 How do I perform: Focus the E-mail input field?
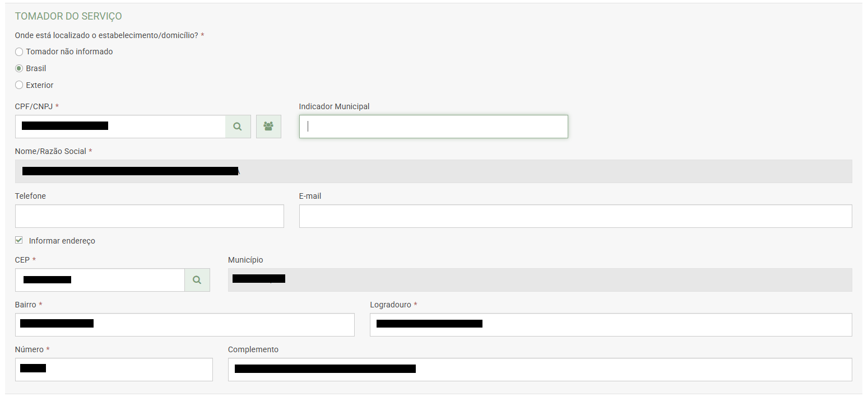click(x=575, y=216)
